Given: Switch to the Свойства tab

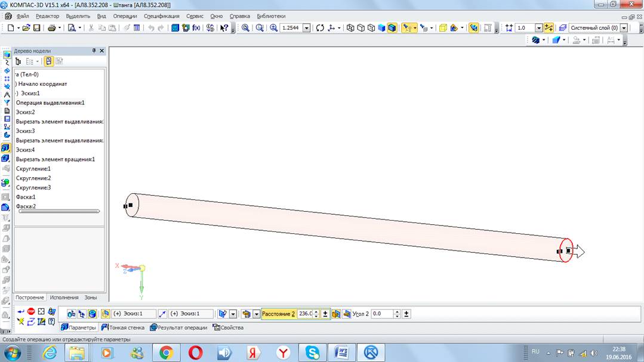Looking at the screenshot, I should point(228,327).
